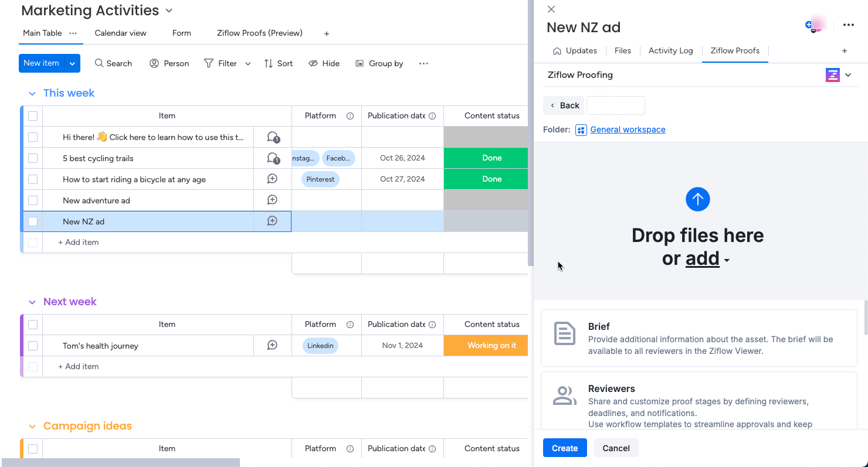Click the Platform column info icon
The width and height of the screenshot is (868, 467).
(350, 116)
